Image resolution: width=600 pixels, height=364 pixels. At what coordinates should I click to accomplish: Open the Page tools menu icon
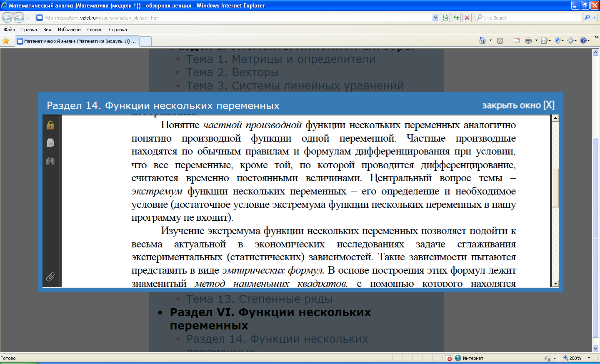point(545,40)
